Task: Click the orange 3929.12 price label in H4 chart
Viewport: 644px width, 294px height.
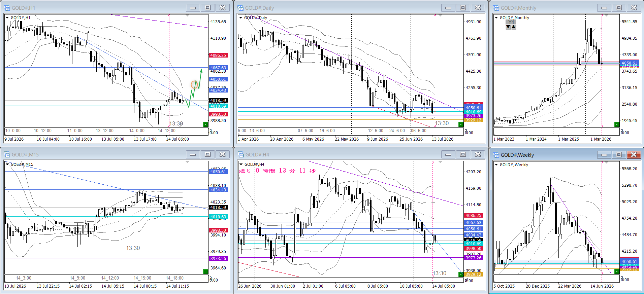Action: click(474, 274)
